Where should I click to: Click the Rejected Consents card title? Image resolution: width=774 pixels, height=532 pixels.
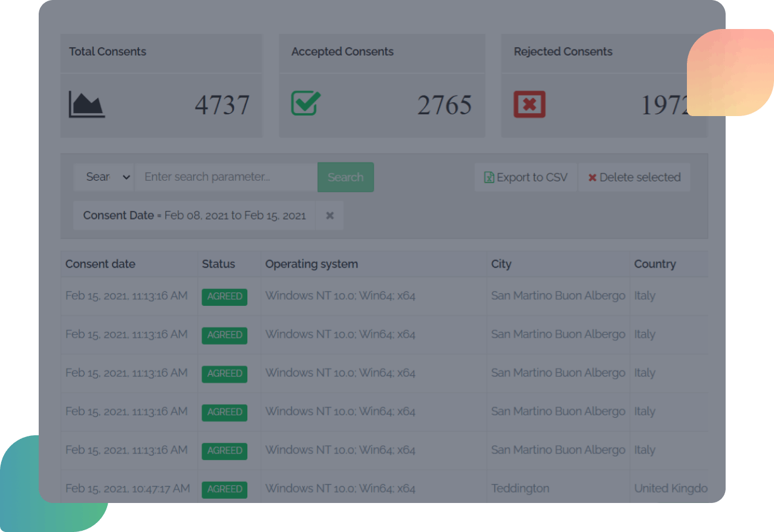tap(563, 51)
